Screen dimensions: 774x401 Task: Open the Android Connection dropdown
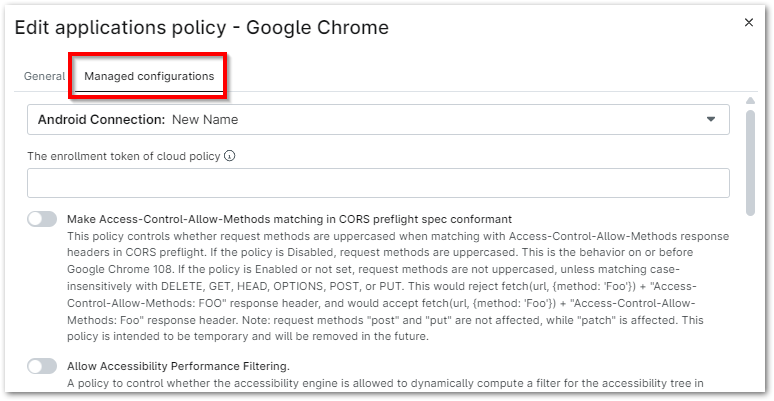click(378, 120)
